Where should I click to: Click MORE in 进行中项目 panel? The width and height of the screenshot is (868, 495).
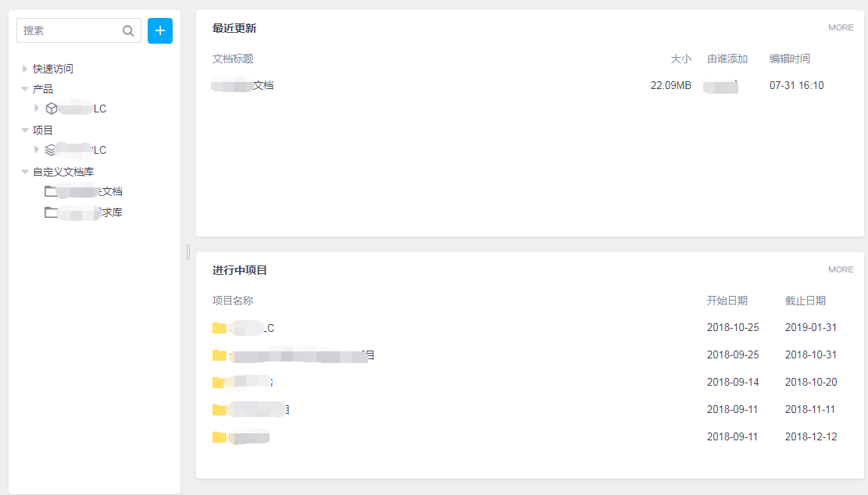[x=841, y=269]
